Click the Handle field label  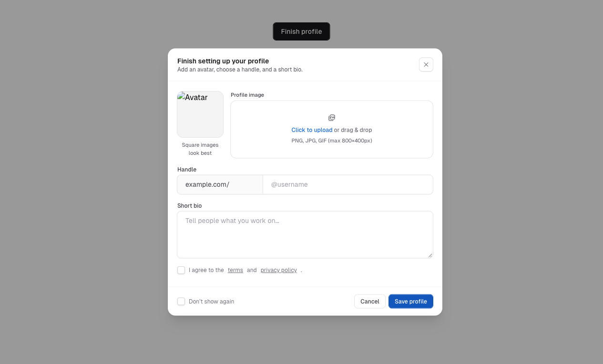[186, 169]
